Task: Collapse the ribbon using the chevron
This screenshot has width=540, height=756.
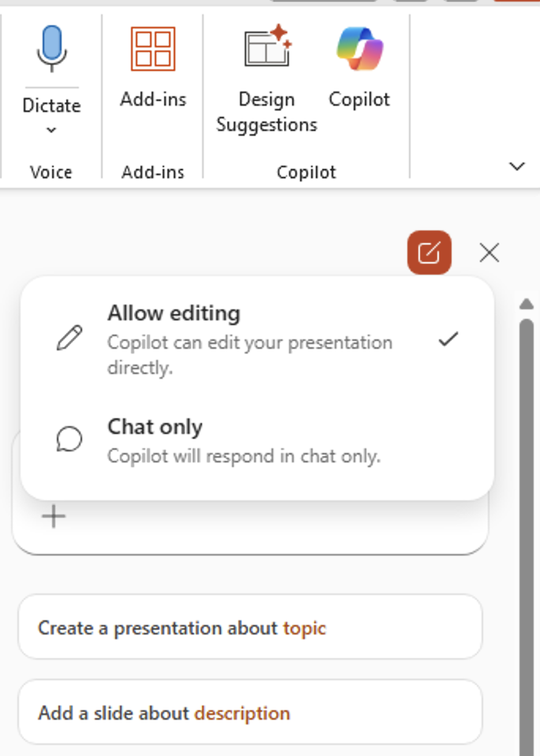Action: coord(517,167)
